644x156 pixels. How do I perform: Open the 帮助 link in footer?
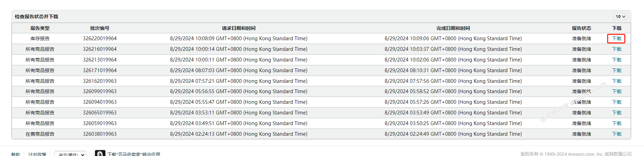point(15,154)
